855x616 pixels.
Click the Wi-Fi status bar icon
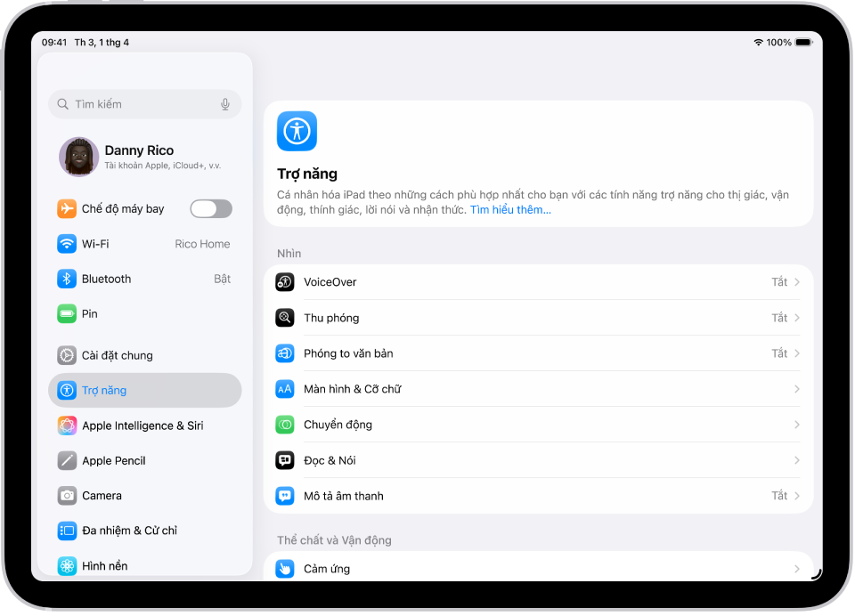click(758, 43)
